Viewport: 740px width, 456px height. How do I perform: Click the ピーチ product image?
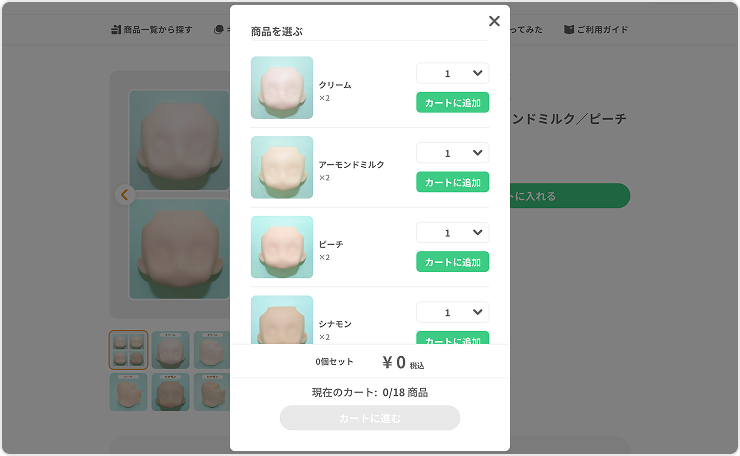coord(282,247)
